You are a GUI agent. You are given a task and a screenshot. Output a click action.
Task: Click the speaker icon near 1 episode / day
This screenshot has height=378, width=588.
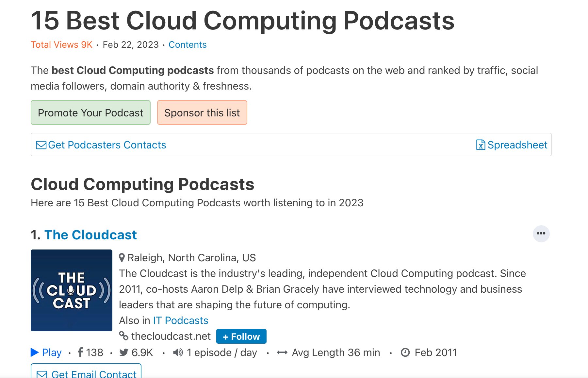click(177, 353)
